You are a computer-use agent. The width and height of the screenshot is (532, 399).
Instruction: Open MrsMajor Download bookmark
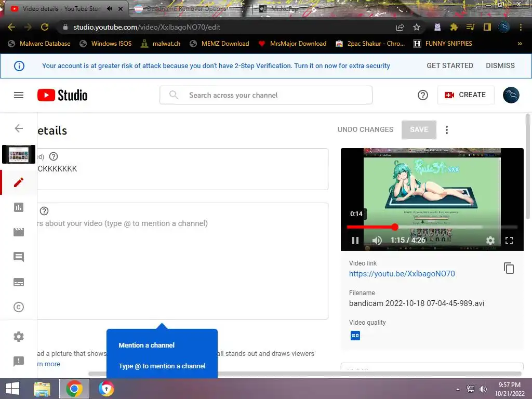tap(292, 44)
